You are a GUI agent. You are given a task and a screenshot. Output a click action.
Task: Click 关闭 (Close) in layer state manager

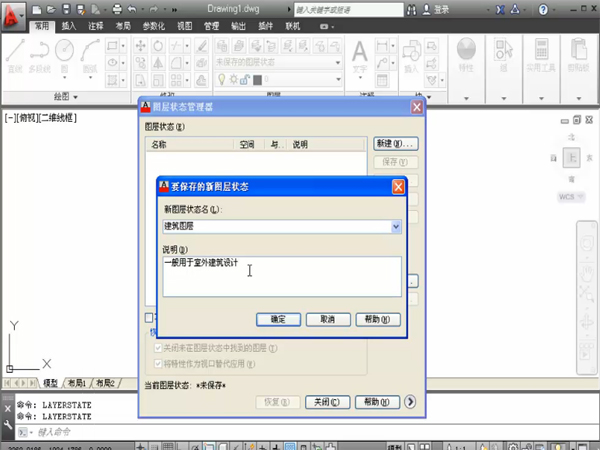tap(327, 402)
